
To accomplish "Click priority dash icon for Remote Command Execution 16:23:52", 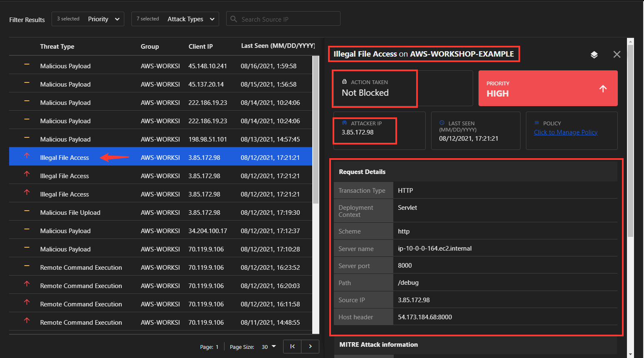I will pos(27,266).
